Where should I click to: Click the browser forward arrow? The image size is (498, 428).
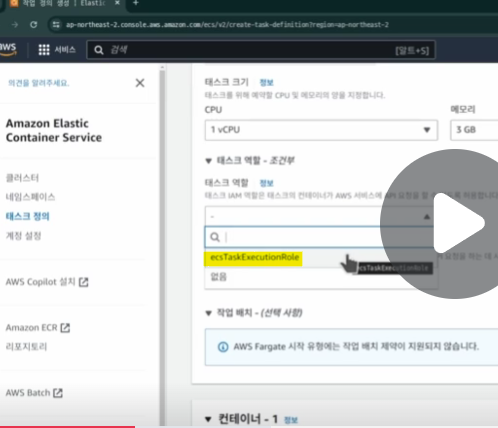(15, 24)
